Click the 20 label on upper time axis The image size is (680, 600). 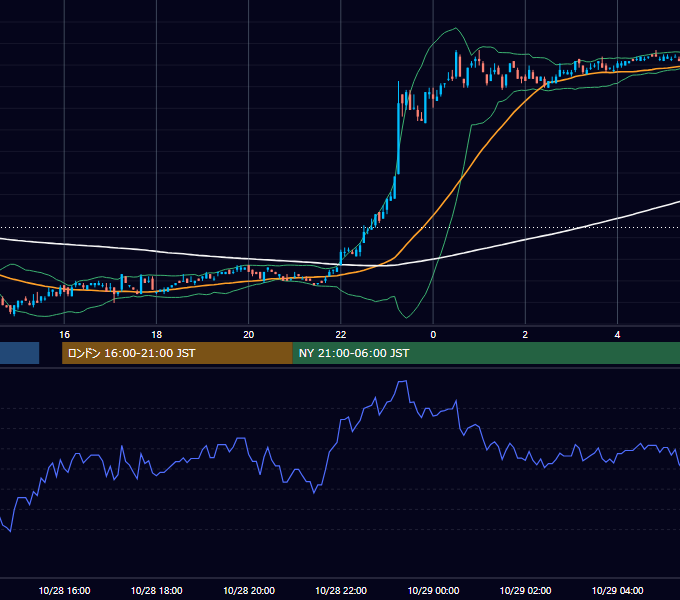point(248,335)
